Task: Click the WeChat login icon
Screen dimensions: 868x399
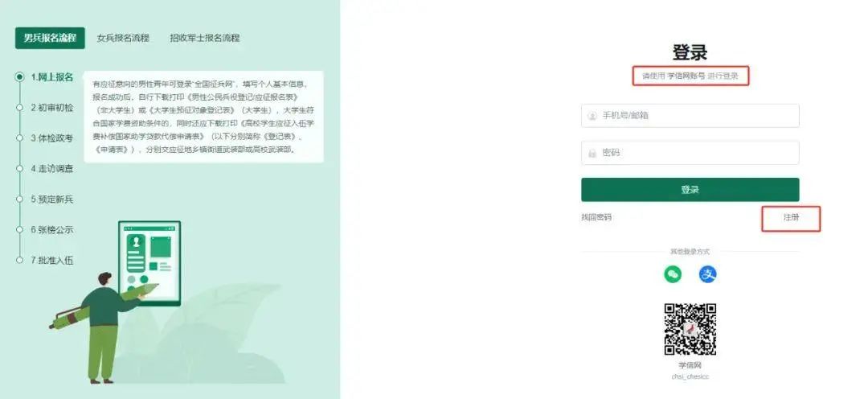Action: [673, 274]
